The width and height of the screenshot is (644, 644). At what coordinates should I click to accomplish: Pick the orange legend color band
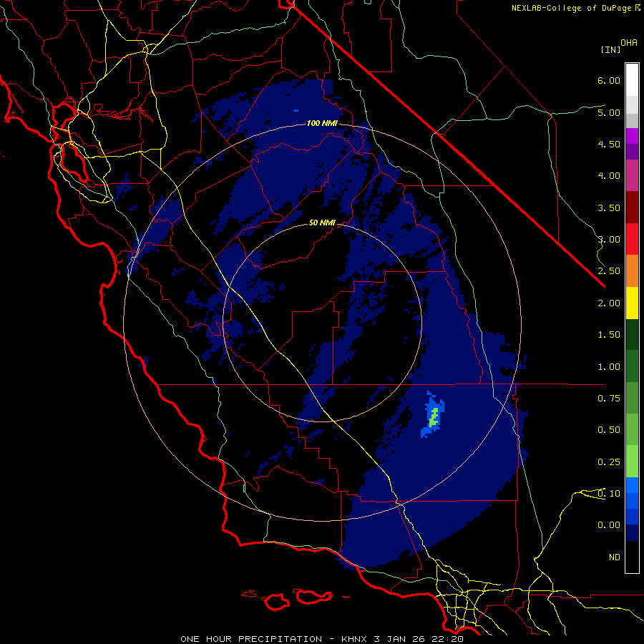point(632,270)
